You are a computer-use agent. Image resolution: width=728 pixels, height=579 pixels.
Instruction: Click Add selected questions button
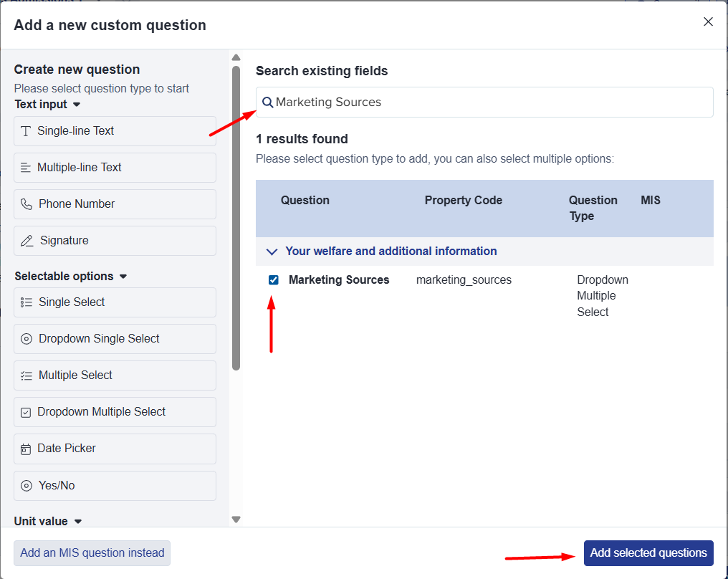tap(648, 553)
